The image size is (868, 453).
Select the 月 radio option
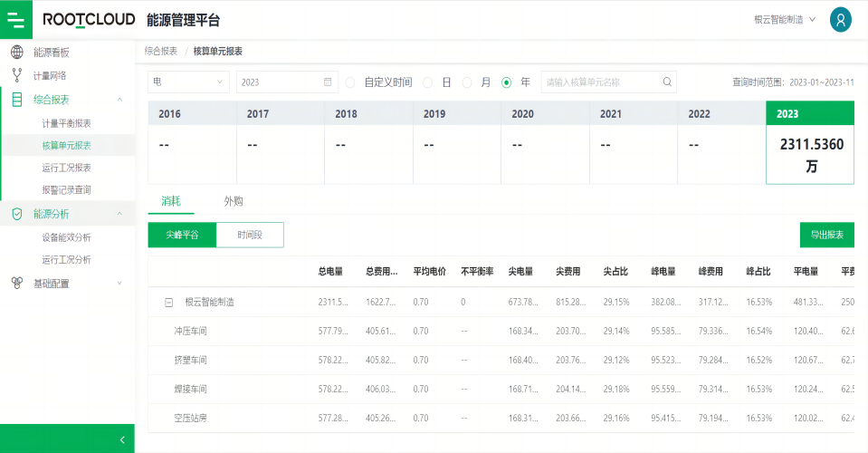pyautogui.click(x=467, y=82)
